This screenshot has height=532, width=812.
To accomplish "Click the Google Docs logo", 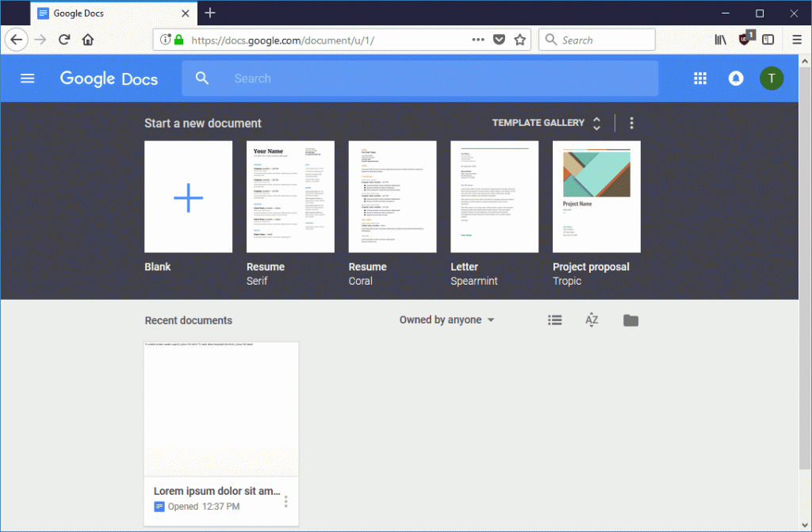I will coord(109,78).
